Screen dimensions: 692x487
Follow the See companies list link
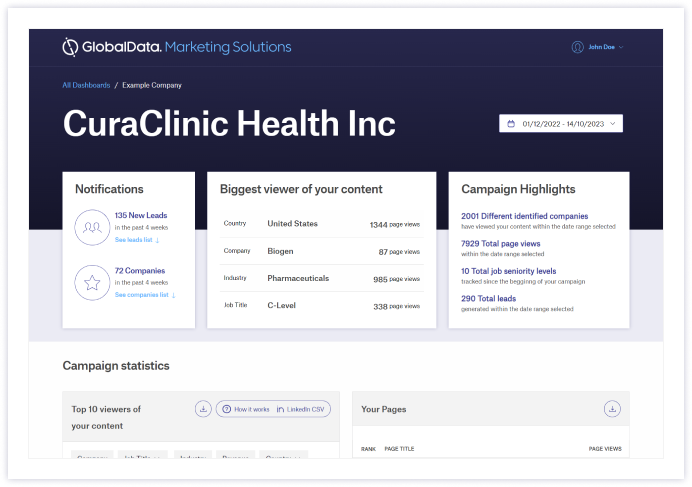(x=145, y=295)
